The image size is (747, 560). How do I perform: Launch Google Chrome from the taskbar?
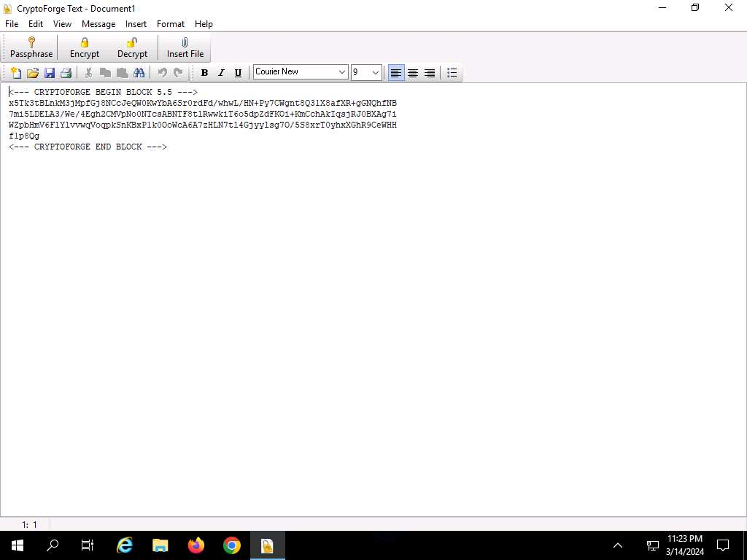[232, 545]
